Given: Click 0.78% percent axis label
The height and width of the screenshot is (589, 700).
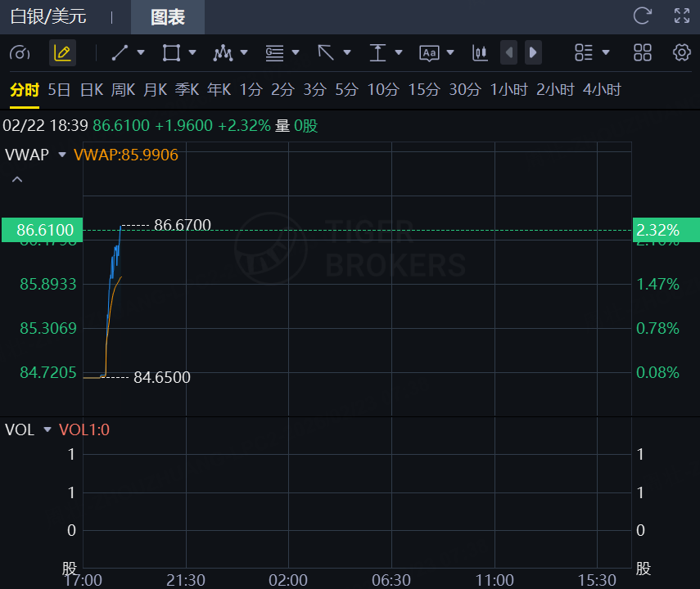Looking at the screenshot, I should [x=657, y=328].
